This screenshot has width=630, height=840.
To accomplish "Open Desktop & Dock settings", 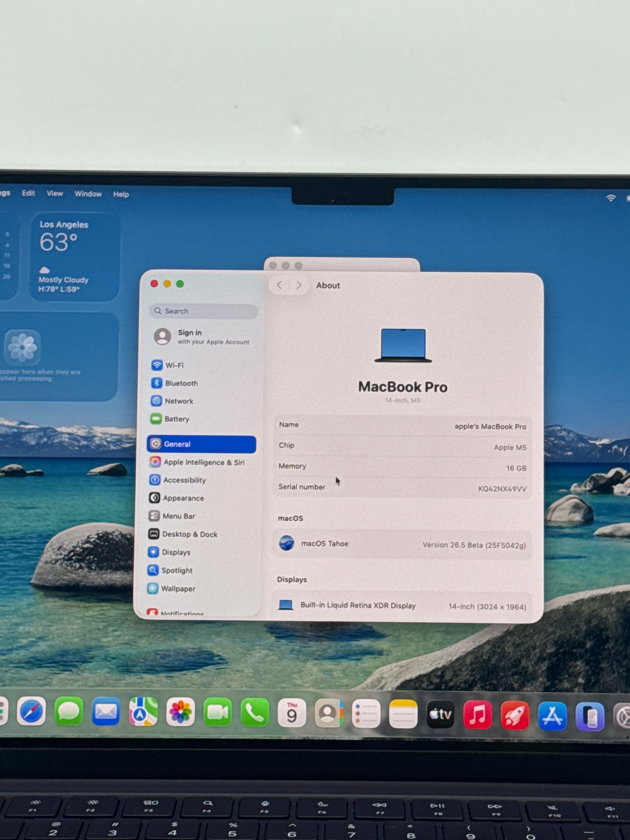I will pyautogui.click(x=189, y=534).
